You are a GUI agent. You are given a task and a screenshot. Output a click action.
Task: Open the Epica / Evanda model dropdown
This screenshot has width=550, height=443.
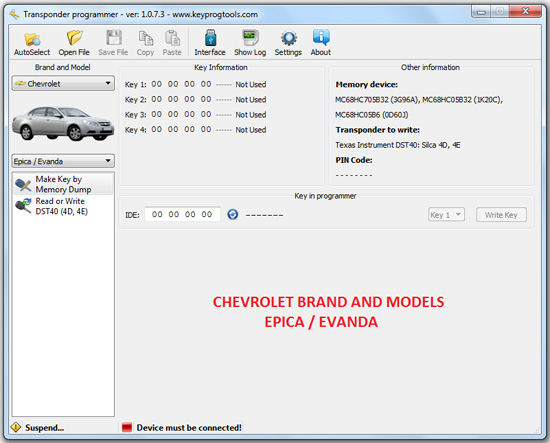pyautogui.click(x=63, y=161)
